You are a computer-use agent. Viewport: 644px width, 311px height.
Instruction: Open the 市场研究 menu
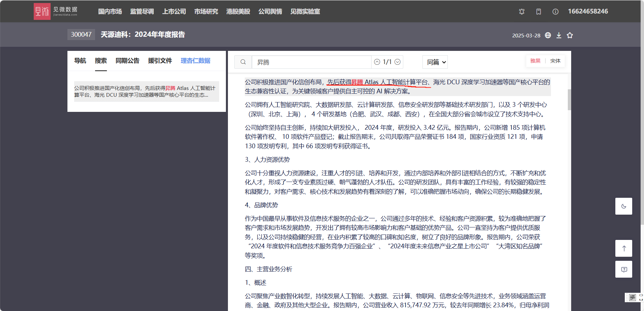[206, 11]
